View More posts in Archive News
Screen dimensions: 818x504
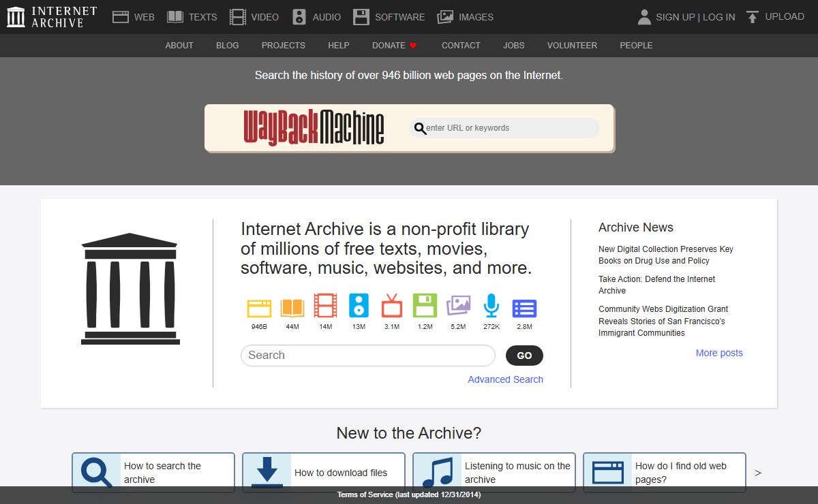(x=719, y=353)
